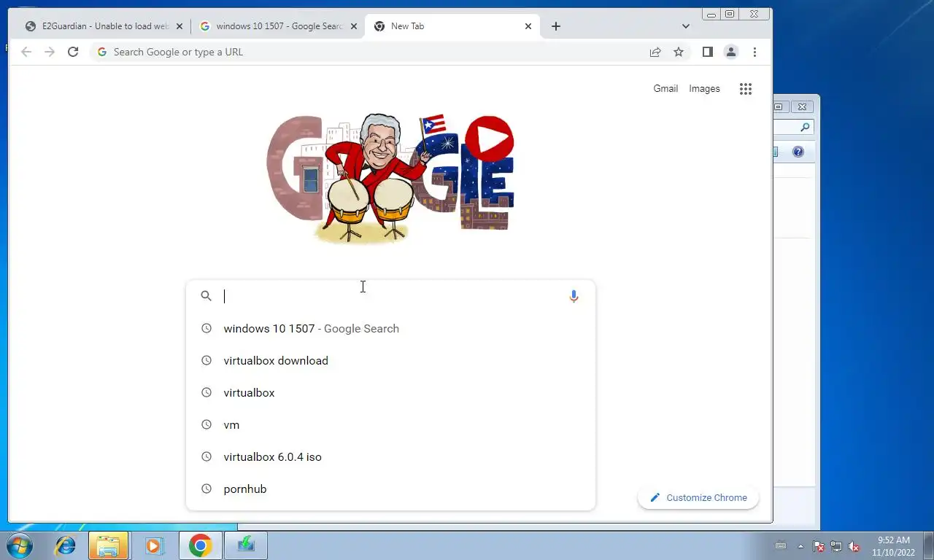The height and width of the screenshot is (560, 934).
Task: Click the network tray icon
Action: 836,546
